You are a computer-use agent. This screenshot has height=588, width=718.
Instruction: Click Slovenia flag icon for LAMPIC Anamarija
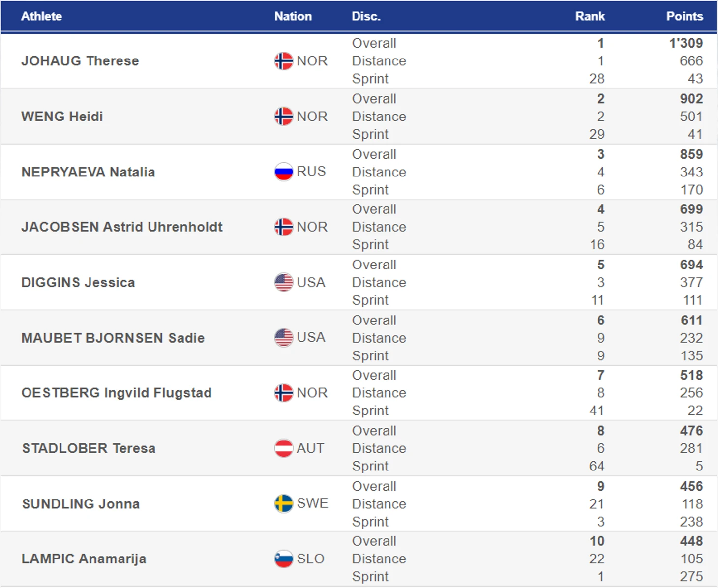283,559
